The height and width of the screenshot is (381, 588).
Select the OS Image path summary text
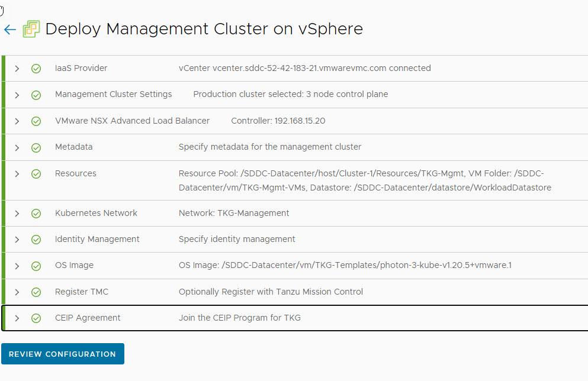tap(345, 265)
